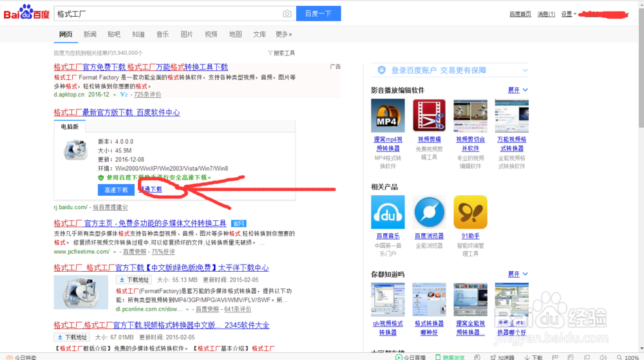
Task: Click the Format Factory software icon
Action: [75, 150]
